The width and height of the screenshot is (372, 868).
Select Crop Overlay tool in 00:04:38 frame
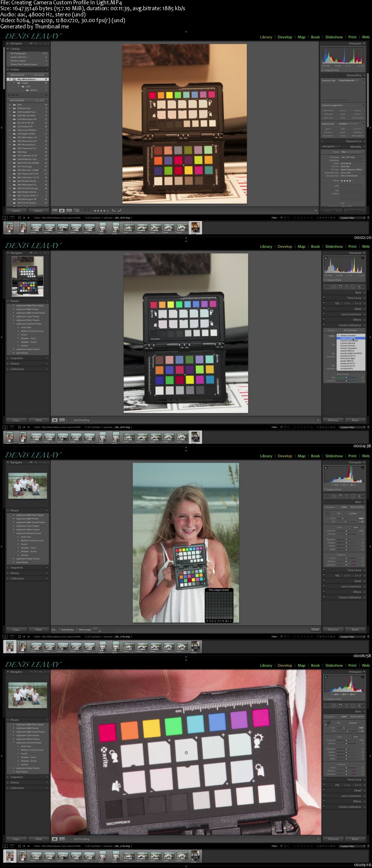click(x=327, y=287)
